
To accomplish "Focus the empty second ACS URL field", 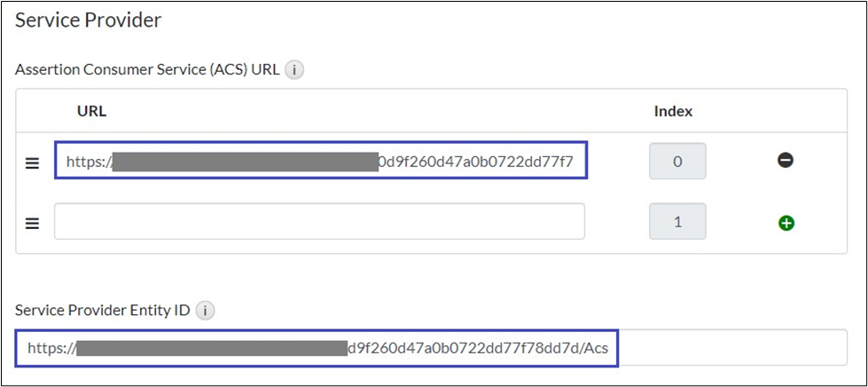I will pos(319,222).
